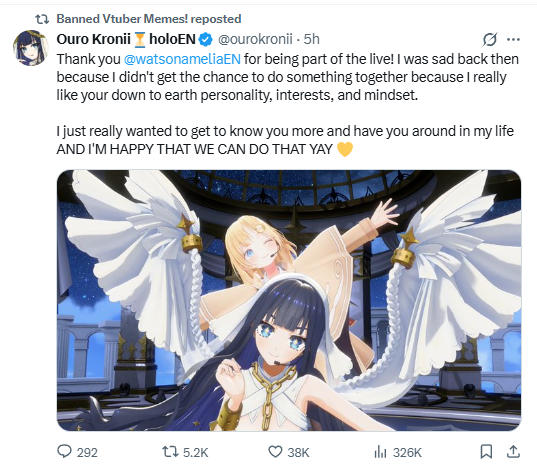Bookmark this post
The height and width of the screenshot is (471, 537).
click(x=486, y=452)
